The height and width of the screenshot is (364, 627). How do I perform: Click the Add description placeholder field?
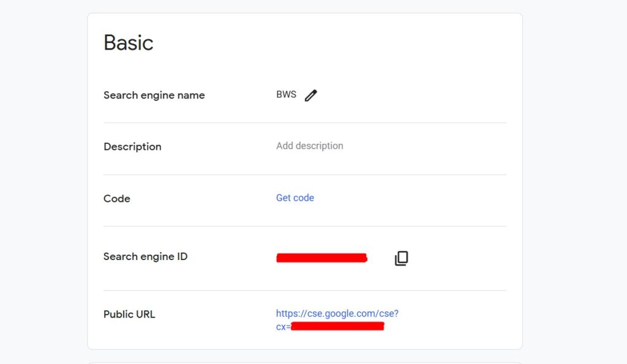(x=309, y=146)
